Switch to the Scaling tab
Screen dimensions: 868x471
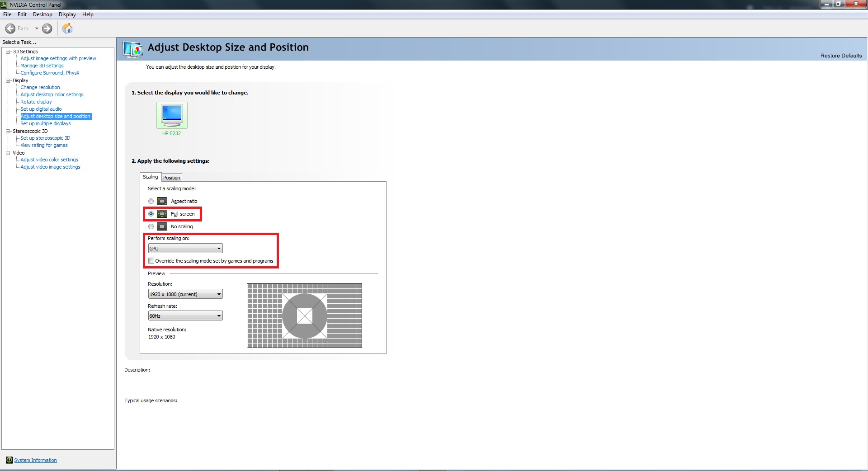point(151,177)
